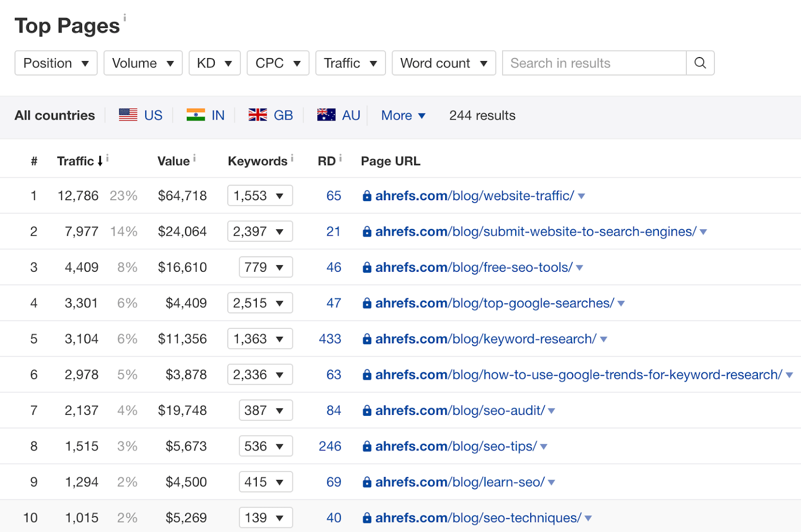Open the Word count filter dropdown
Viewport: 801px width, 532px height.
(444, 63)
